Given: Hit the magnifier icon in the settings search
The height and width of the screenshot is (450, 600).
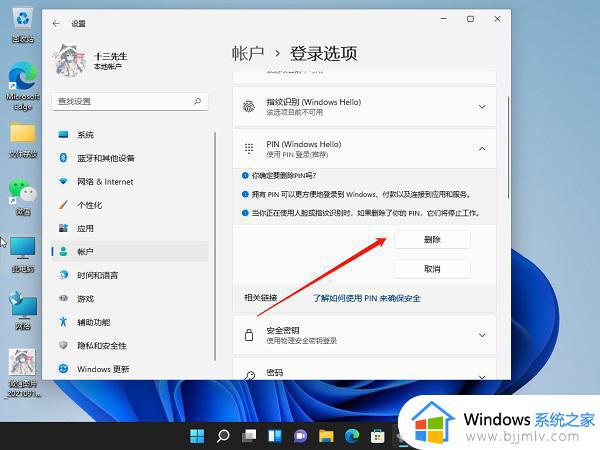Looking at the screenshot, I should pyautogui.click(x=197, y=101).
